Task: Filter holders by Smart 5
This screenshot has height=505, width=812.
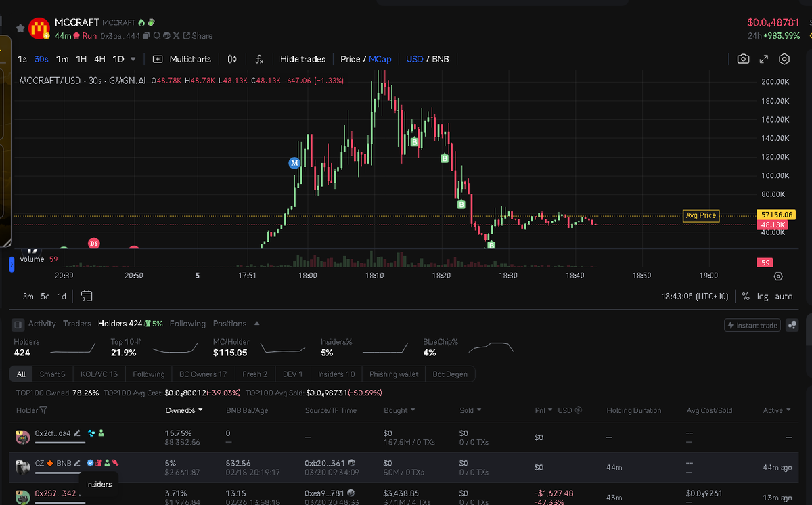Action: point(52,374)
